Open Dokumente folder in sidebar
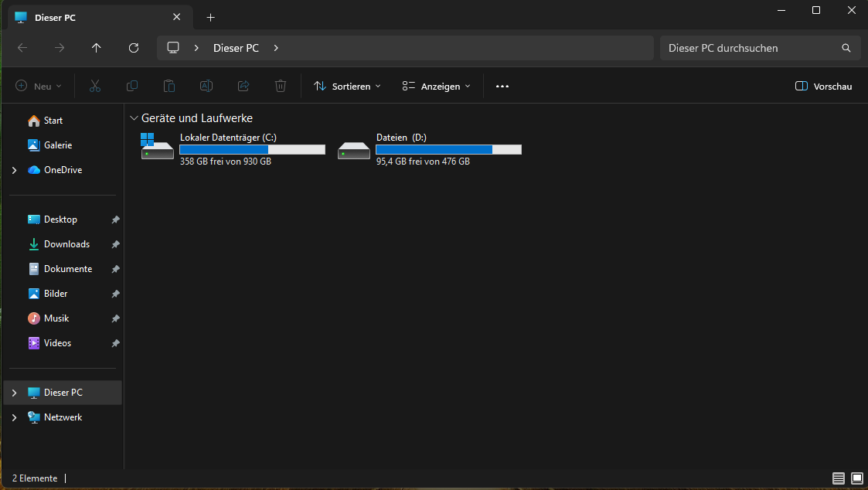This screenshot has width=868, height=490. (68, 269)
